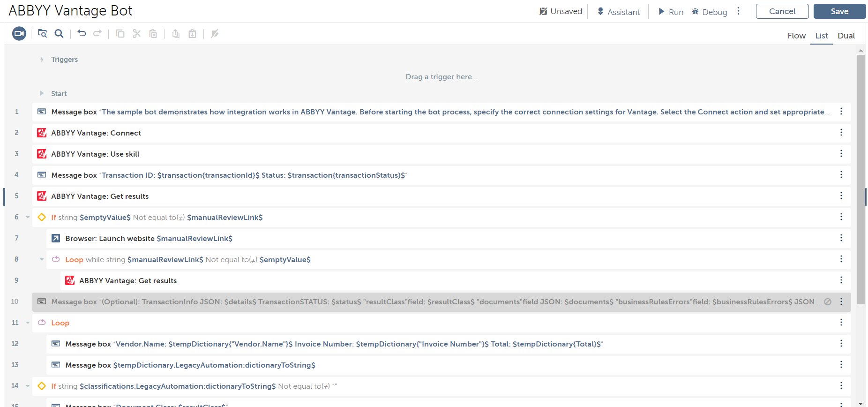Collapse the Loop while block on line 8
Screen dimensions: 868x407
pyautogui.click(x=42, y=259)
